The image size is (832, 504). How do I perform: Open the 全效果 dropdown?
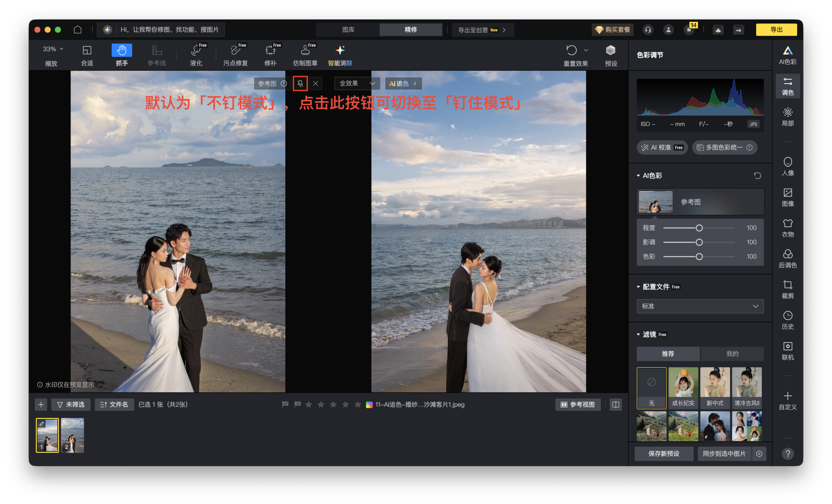[x=357, y=84]
